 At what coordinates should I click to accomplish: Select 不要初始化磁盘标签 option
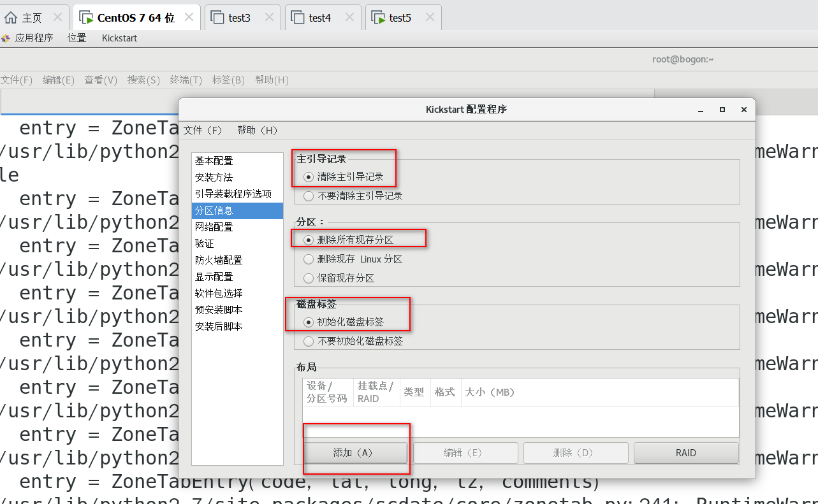tap(353, 341)
